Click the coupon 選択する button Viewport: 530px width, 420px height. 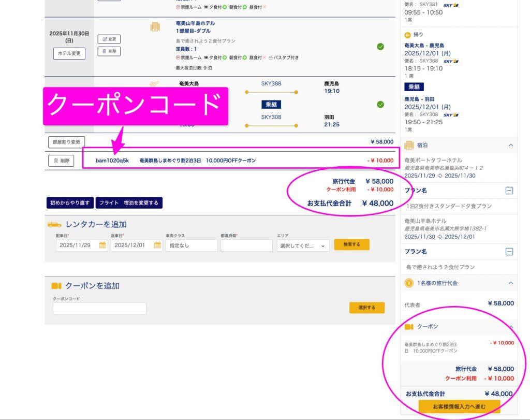pos(367,308)
